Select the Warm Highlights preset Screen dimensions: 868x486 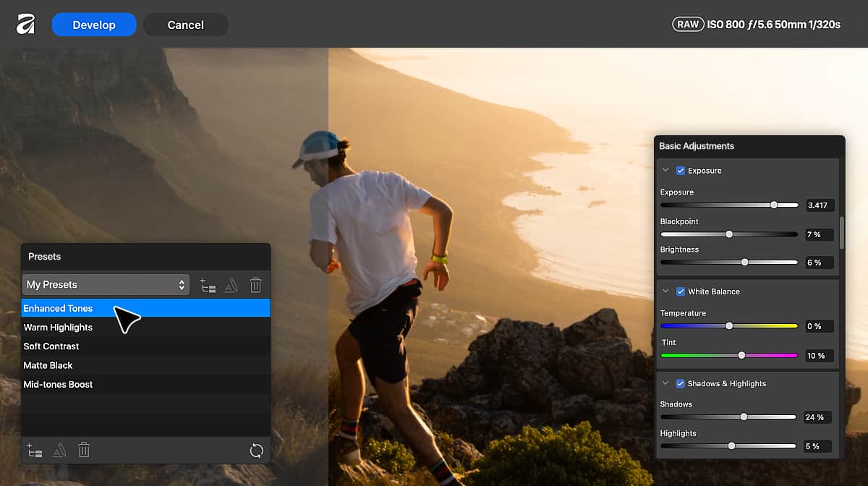click(x=145, y=328)
